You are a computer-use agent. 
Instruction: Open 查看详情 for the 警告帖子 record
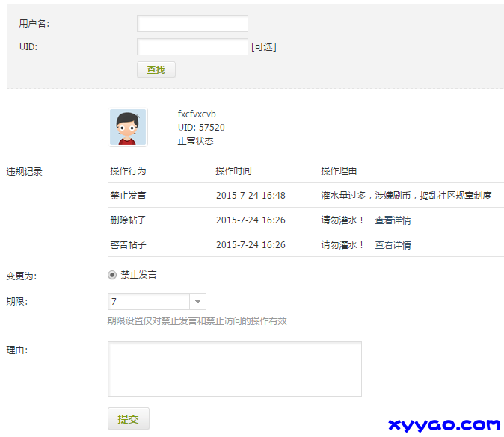pos(393,245)
